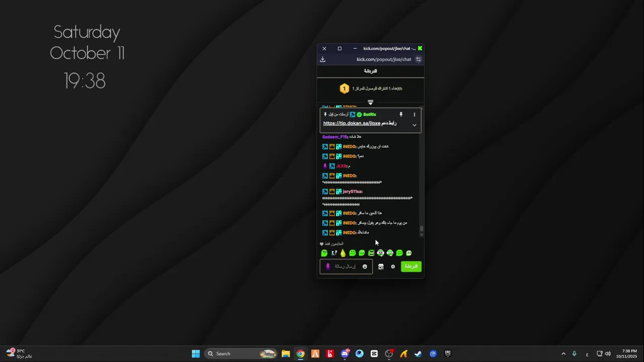Screen dimensions: 644x362
Task: Click the taskbar Search box
Action: point(242,353)
